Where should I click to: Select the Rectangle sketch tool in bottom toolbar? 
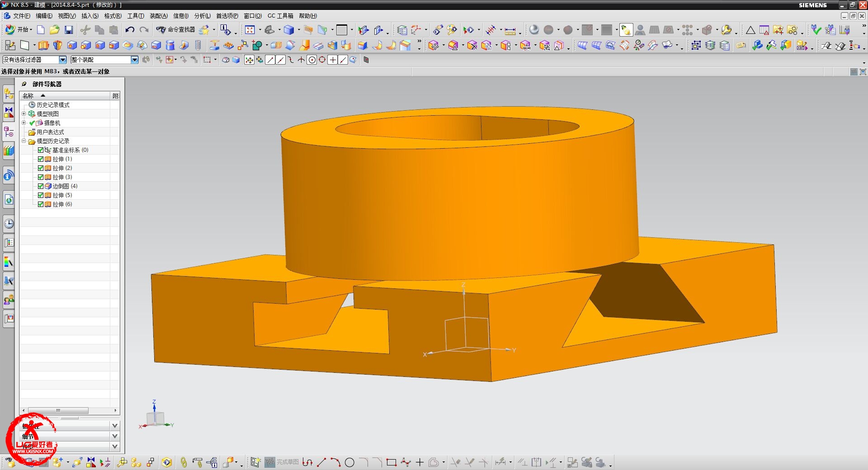392,462
